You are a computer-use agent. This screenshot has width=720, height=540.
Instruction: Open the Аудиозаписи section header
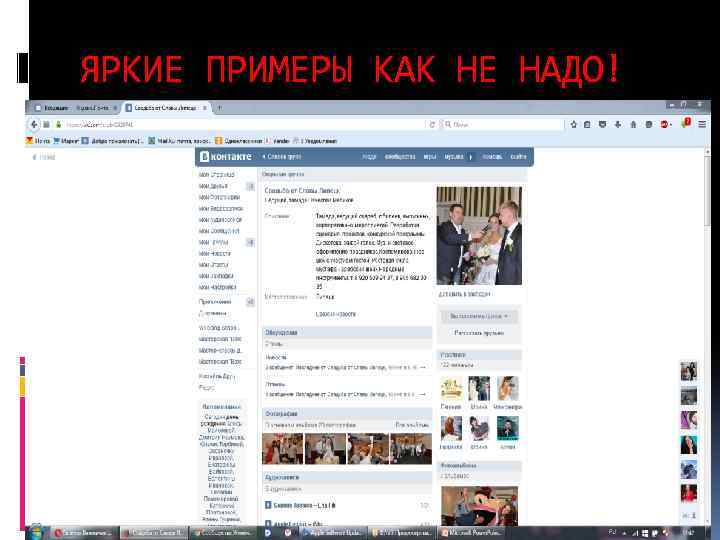[347, 478]
